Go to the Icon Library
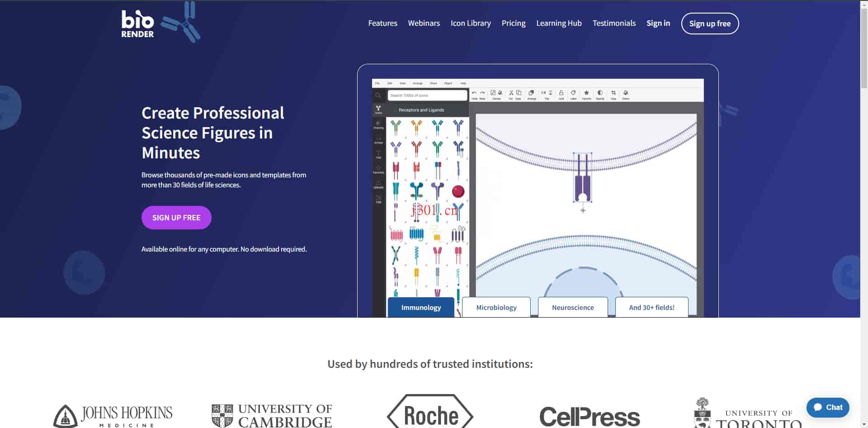 click(x=471, y=23)
